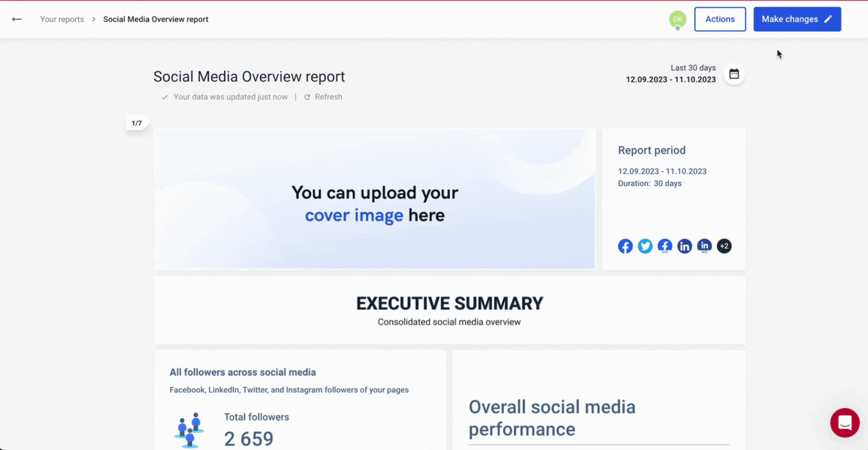Click the All followers across social media title
The image size is (868, 450).
(242, 372)
